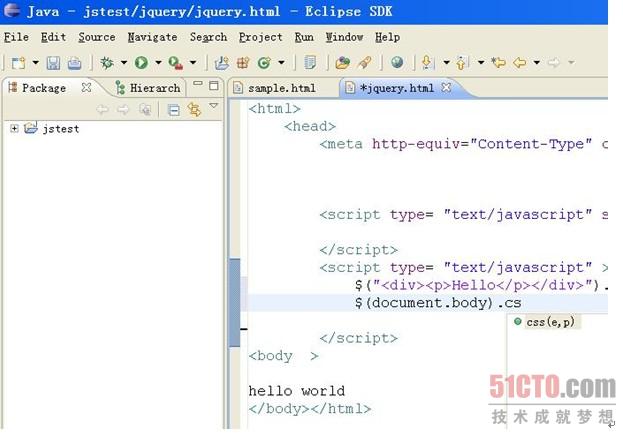Open the Next Annotation dropdown arrow
Viewport: 623px width, 433px height.
point(447,62)
